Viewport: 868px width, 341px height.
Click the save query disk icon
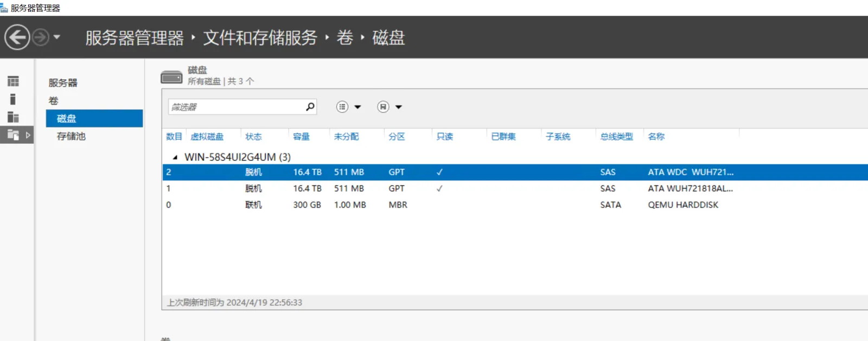pyautogui.click(x=383, y=107)
